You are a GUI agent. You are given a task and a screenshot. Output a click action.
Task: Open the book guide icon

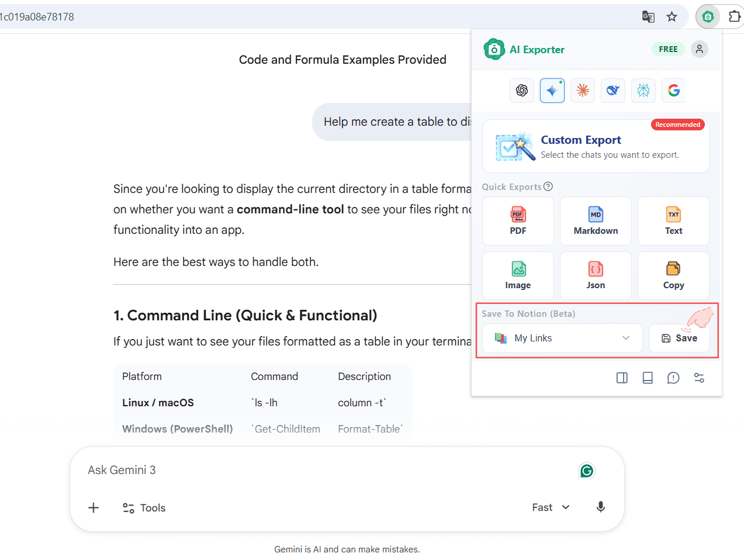pyautogui.click(x=648, y=378)
